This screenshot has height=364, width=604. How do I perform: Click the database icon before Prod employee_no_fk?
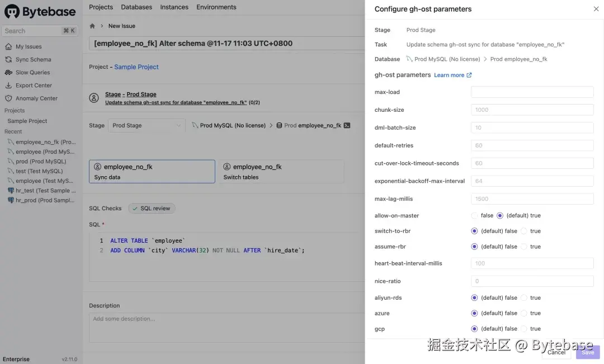(x=279, y=125)
